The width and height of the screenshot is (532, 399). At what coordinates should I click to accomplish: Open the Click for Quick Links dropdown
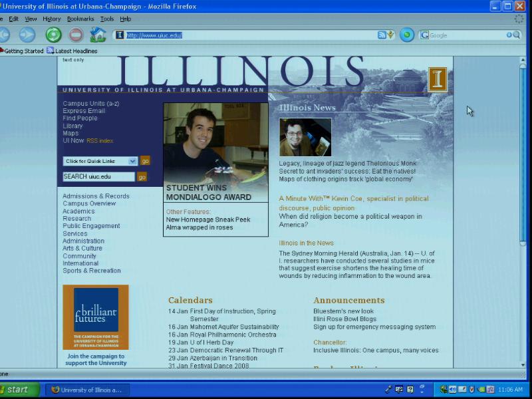[100, 161]
